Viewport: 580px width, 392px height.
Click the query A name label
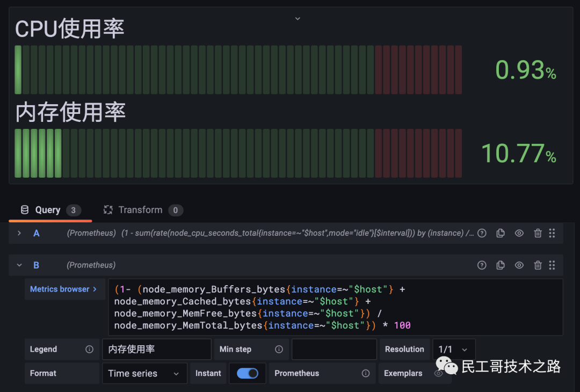pos(37,234)
